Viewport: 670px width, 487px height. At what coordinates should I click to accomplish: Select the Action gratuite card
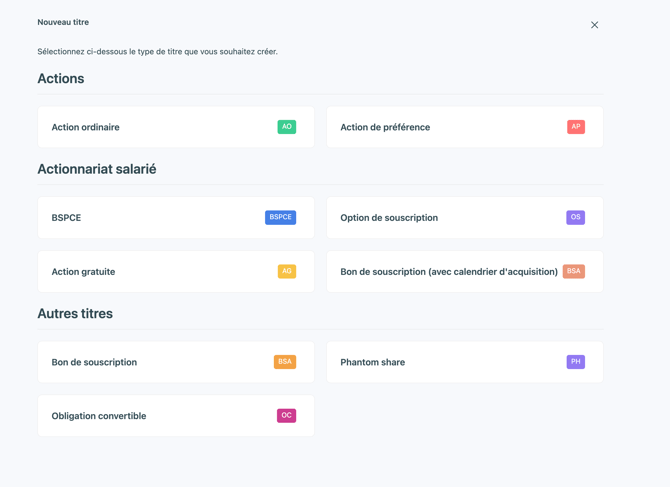(x=176, y=271)
